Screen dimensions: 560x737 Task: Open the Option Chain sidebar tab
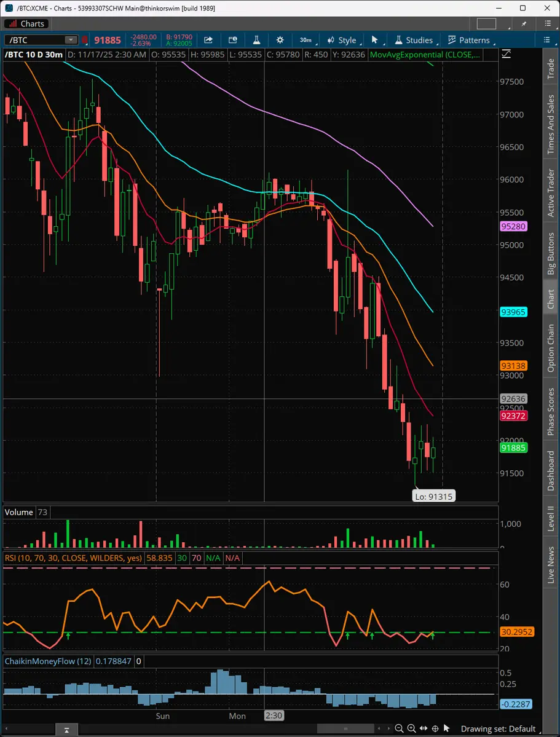point(551,348)
